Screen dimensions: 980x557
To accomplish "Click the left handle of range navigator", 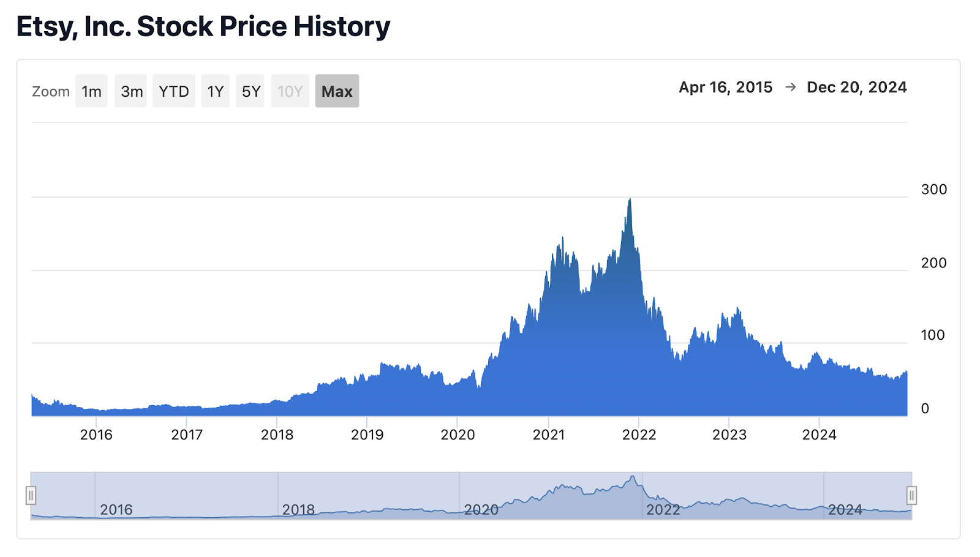I will point(31,496).
